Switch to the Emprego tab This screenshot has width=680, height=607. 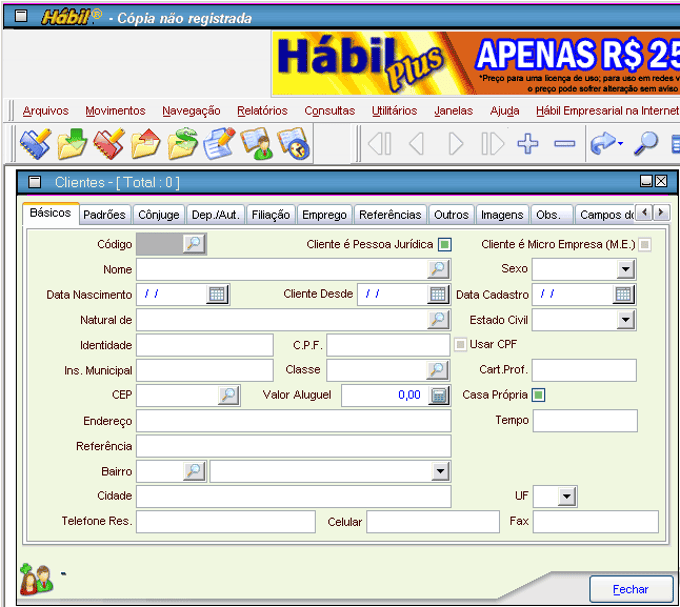tap(324, 215)
